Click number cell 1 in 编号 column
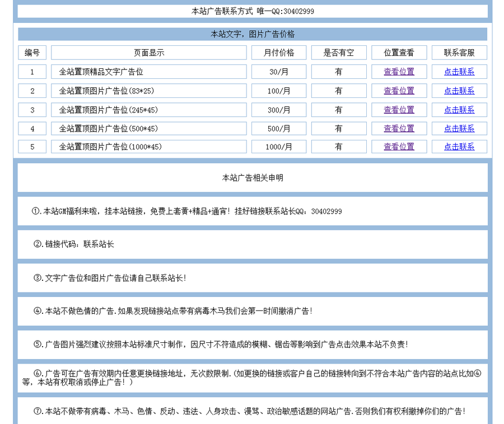Screen dimensions: 504x424 point(32,72)
